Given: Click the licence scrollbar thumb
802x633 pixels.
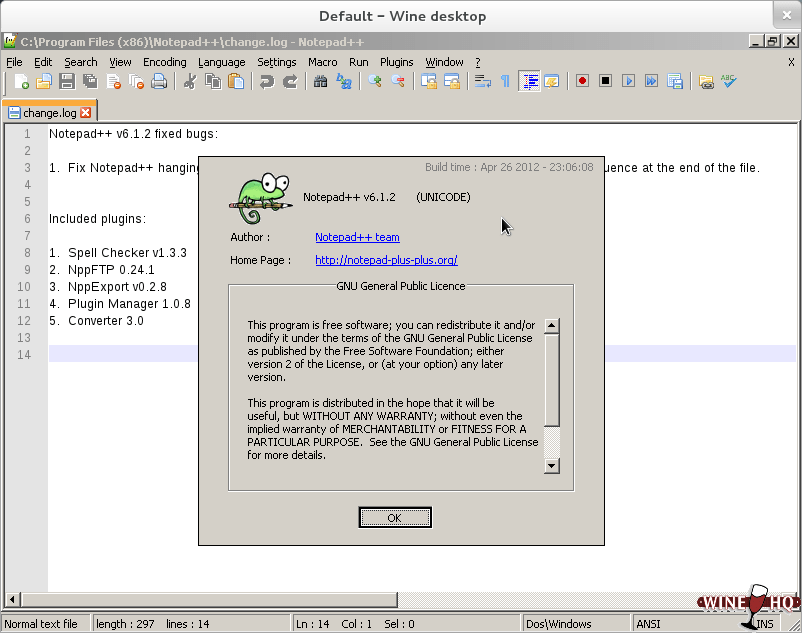Looking at the screenshot, I should (x=551, y=380).
